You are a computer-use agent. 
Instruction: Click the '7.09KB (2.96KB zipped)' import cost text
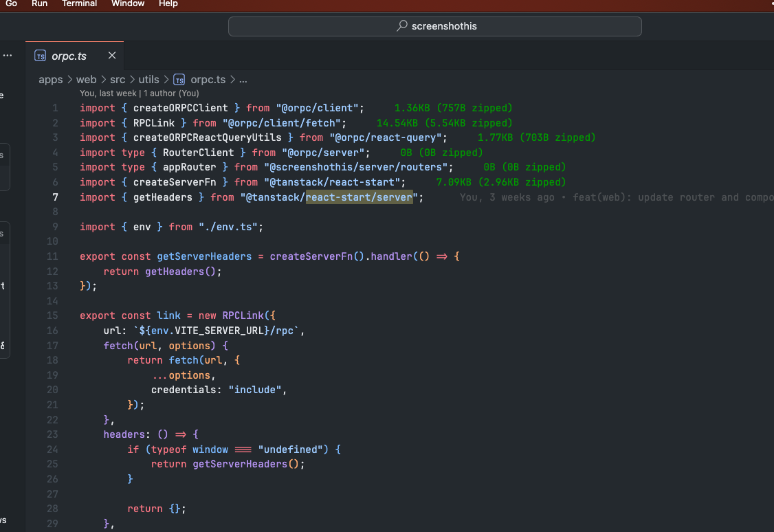tap(501, 182)
